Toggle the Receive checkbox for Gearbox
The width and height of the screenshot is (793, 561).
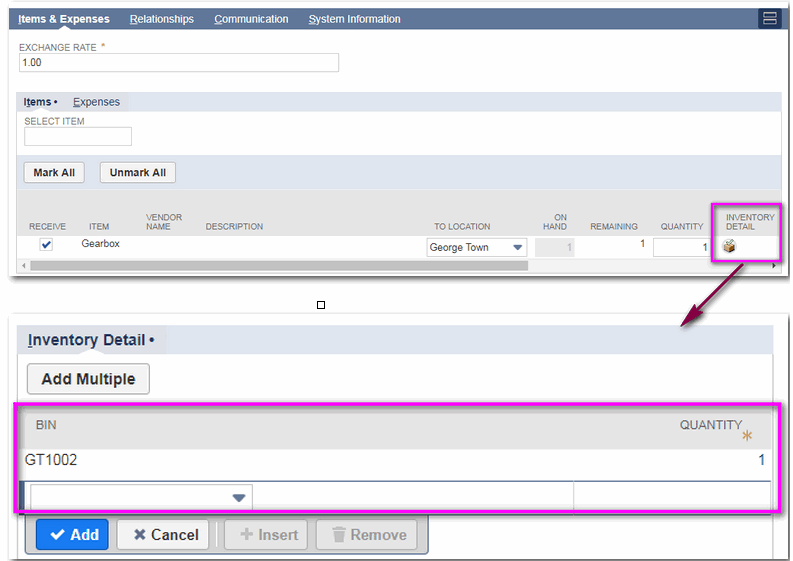46,246
